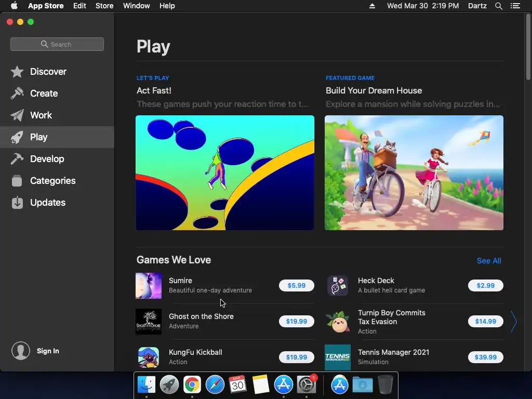Click the Heck Deck game title
532x399 pixels.
pyautogui.click(x=376, y=281)
